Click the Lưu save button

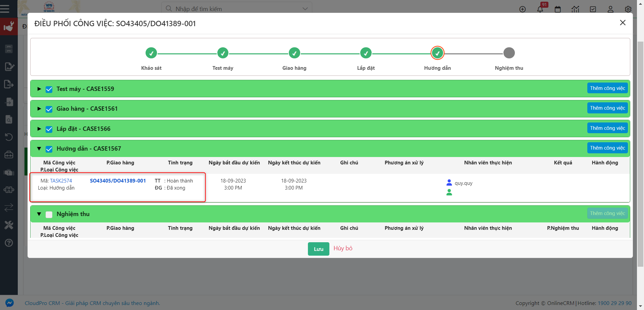[319, 249]
